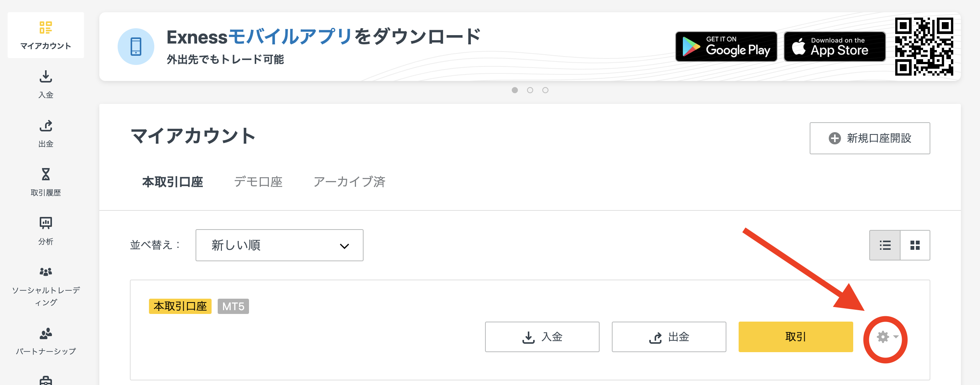The width and height of the screenshot is (980, 385).
Task: Open マイアカウント in the sidebar
Action: [x=46, y=35]
